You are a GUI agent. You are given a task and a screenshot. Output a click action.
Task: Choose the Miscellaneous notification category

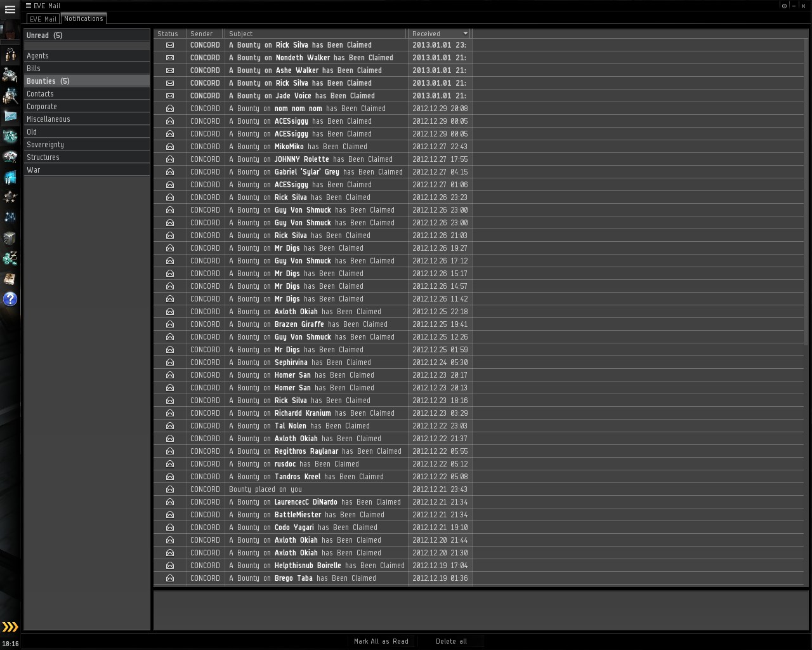[x=87, y=119]
